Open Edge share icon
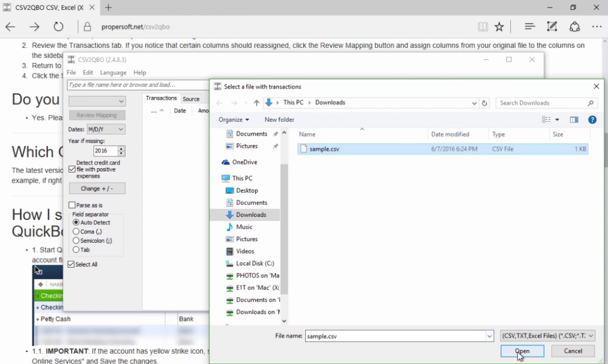This screenshot has width=608, height=364. [x=574, y=26]
